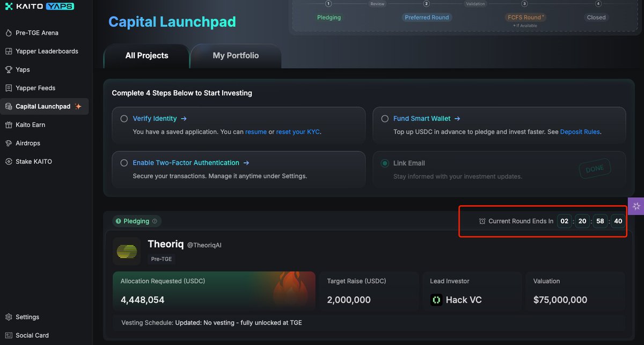
Task: Go to Airdrops in the sidebar
Action: click(28, 143)
